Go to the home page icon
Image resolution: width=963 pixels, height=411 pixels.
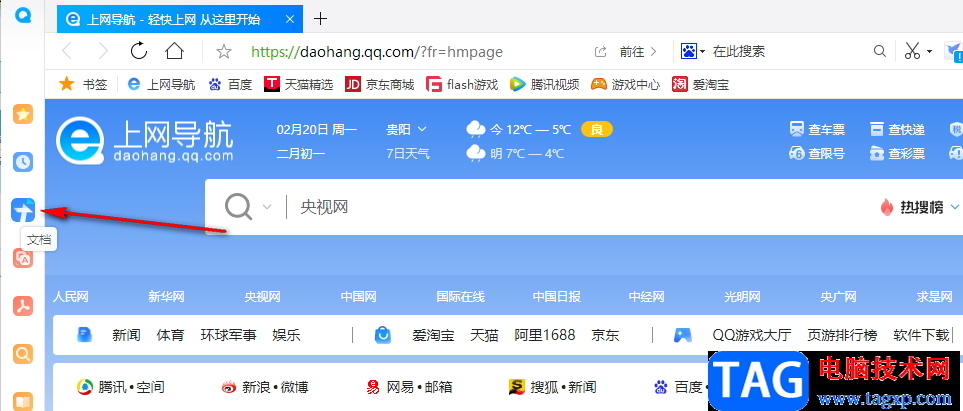[x=174, y=51]
